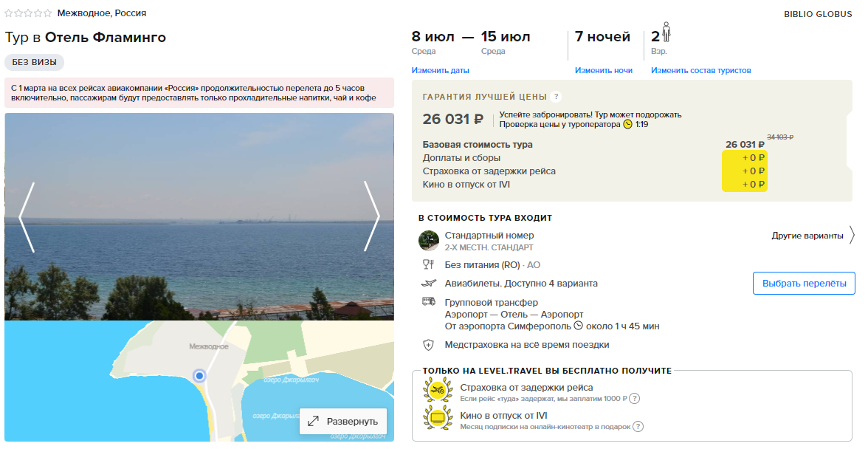The width and height of the screenshot is (868, 449).
Task: Click the airplane icon next to Авиабилеты
Action: (428, 284)
